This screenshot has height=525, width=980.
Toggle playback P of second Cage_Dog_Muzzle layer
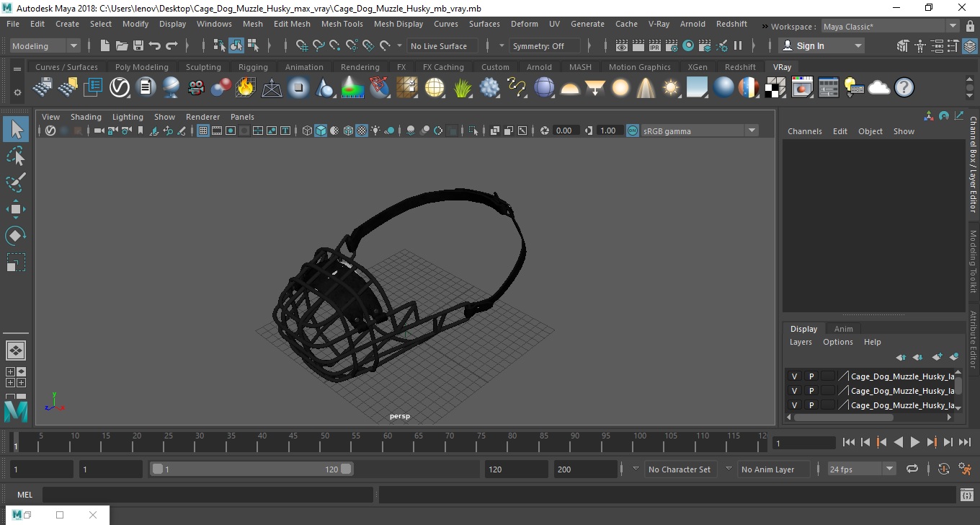(811, 391)
